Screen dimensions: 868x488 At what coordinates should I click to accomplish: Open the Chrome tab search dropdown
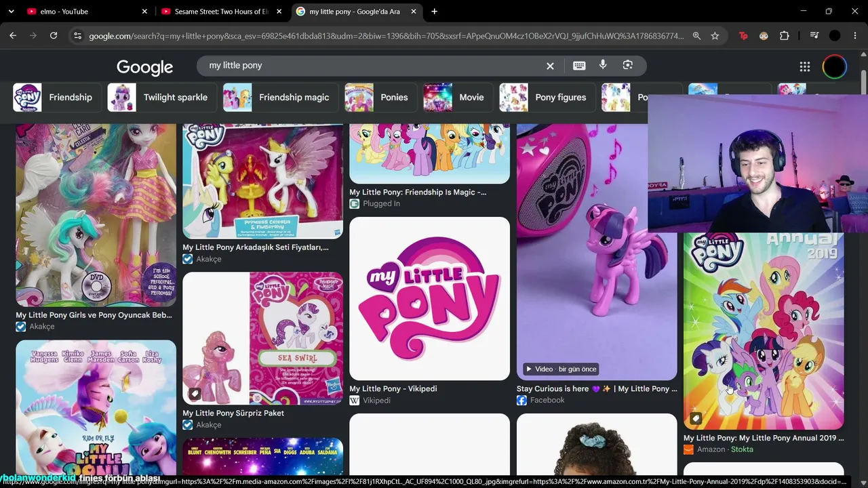click(x=11, y=12)
